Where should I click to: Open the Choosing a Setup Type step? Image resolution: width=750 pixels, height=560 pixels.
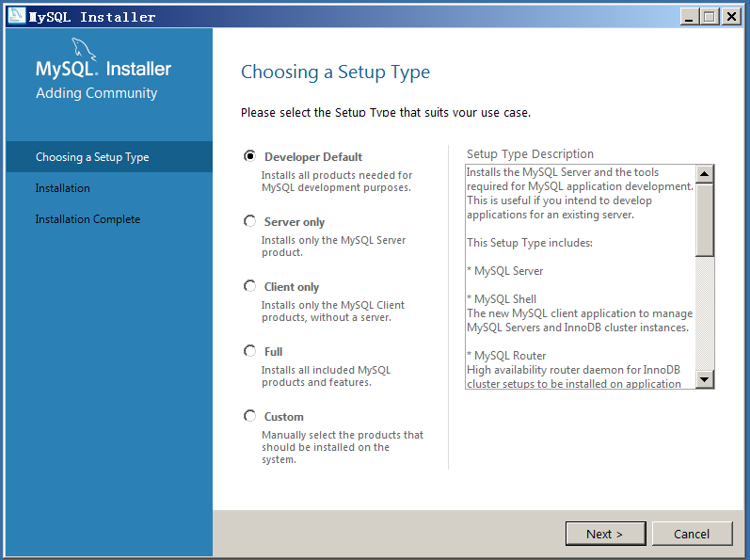click(109, 157)
